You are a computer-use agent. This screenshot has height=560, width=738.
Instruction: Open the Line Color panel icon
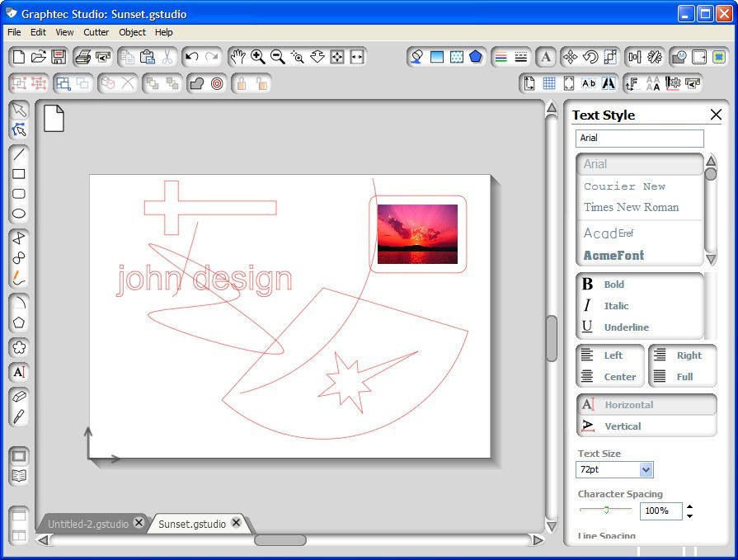(501, 57)
